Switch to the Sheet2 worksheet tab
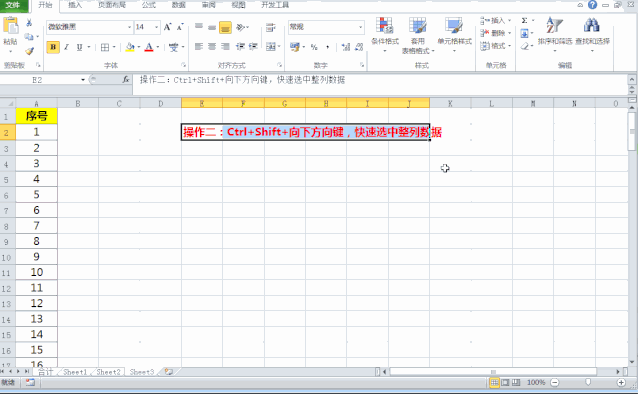 pos(108,372)
